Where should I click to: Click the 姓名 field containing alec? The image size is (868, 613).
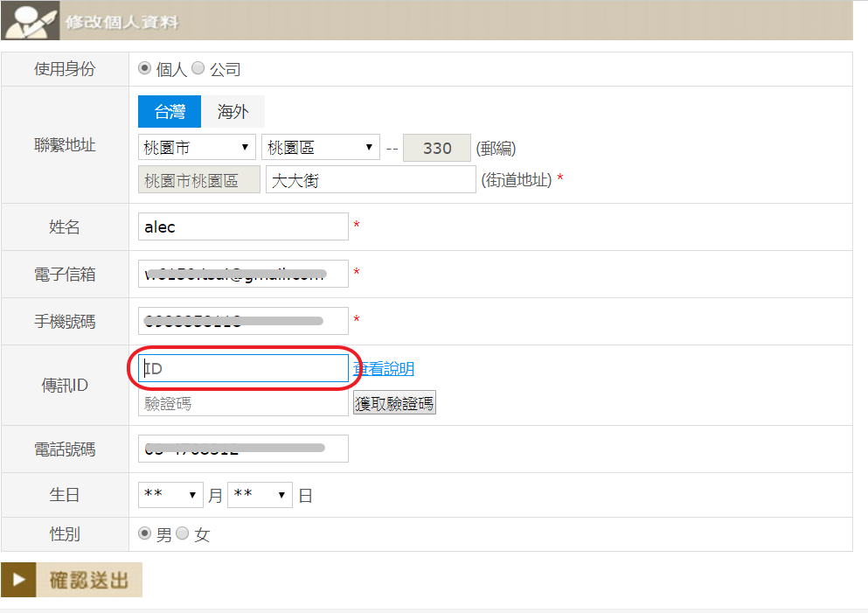[x=243, y=226]
